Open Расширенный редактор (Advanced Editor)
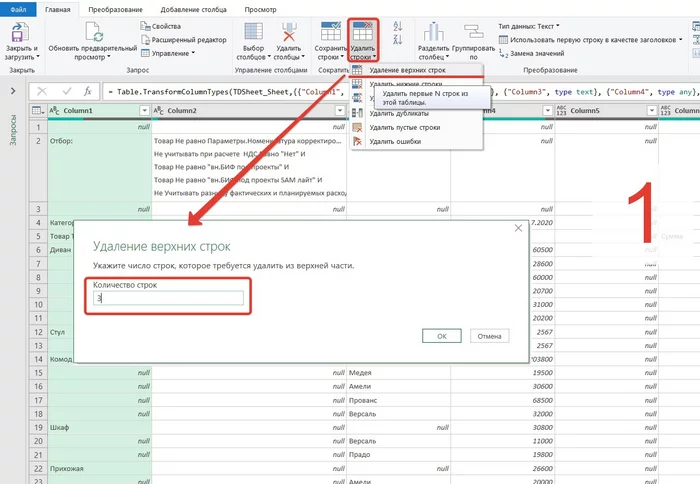 point(183,40)
